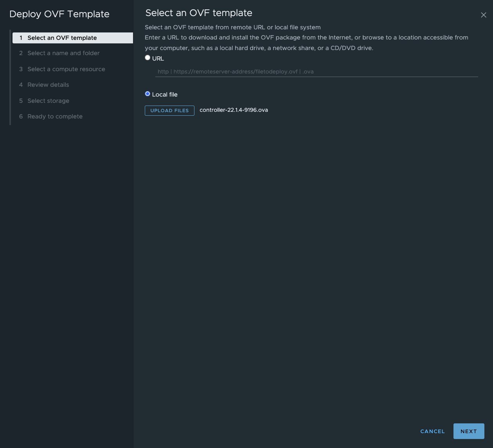Open step 4 Review details
Screen dimensions: 493x448
[x=48, y=85]
